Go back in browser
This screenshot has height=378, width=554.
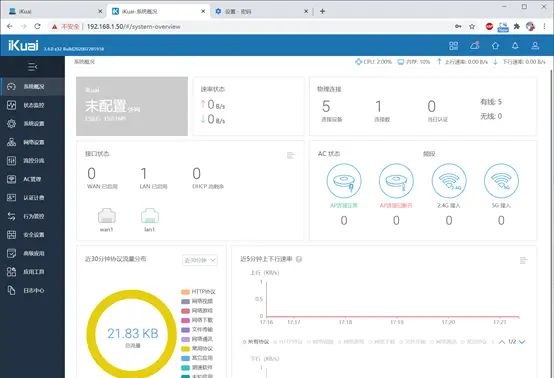10,26
